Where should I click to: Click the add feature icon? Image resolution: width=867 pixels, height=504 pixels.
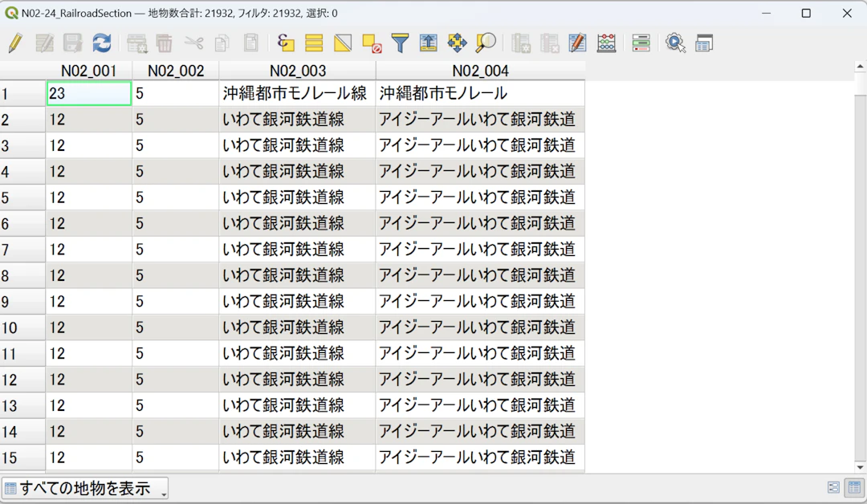(136, 43)
